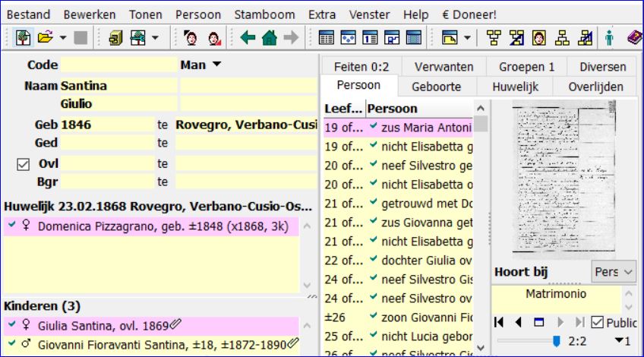
Task: Jump to the first image with skip-back button
Action: click(498, 323)
